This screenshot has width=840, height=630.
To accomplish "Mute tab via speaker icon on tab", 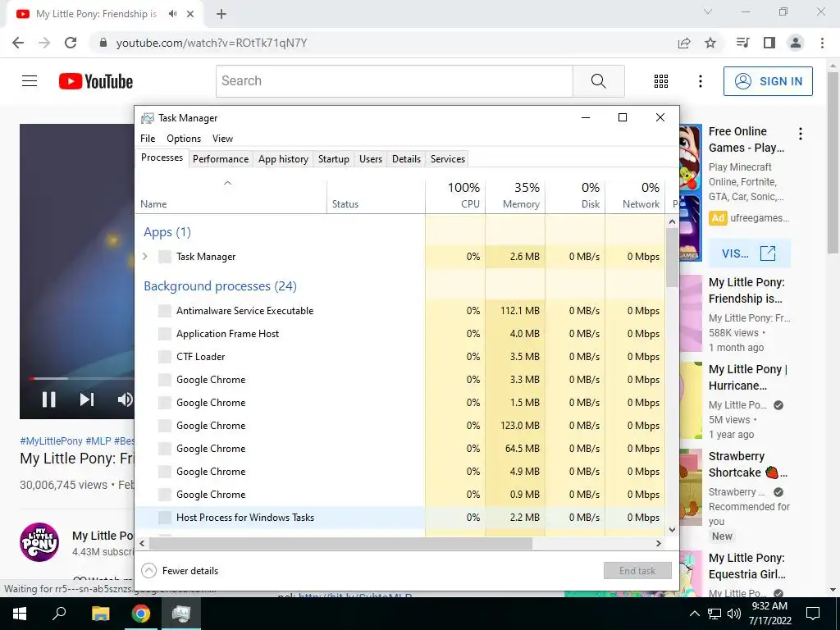I will pos(173,14).
